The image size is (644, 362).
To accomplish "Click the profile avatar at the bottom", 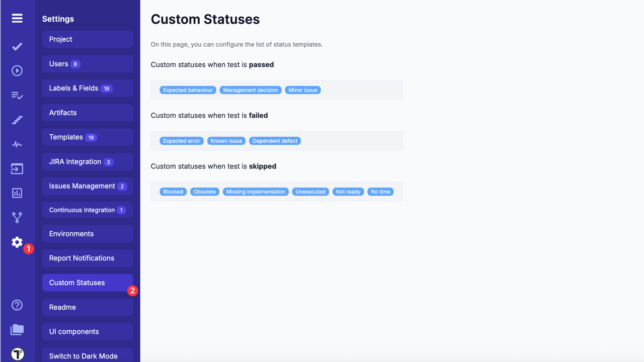I will 17,354.
